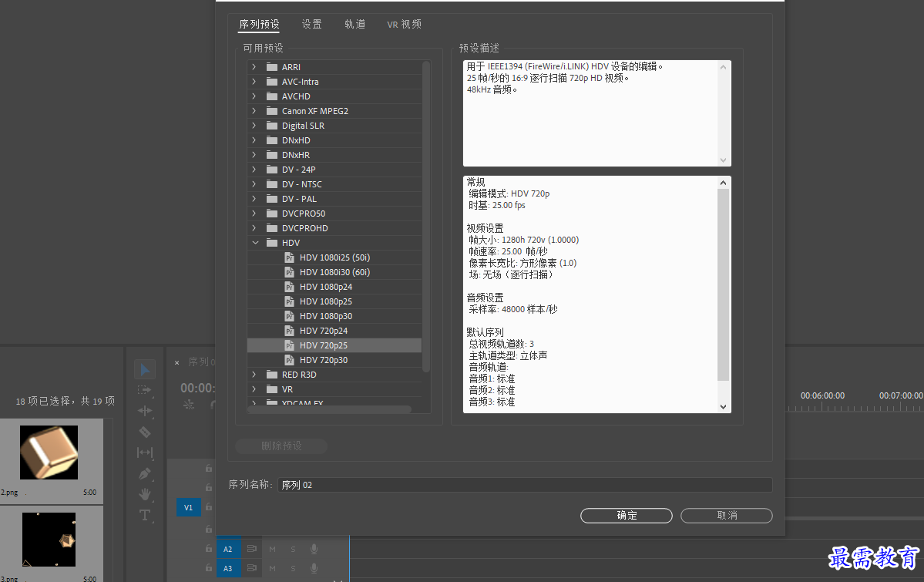This screenshot has height=582, width=924.
Task: Close the 序列 timeline tab
Action: pyautogui.click(x=176, y=362)
